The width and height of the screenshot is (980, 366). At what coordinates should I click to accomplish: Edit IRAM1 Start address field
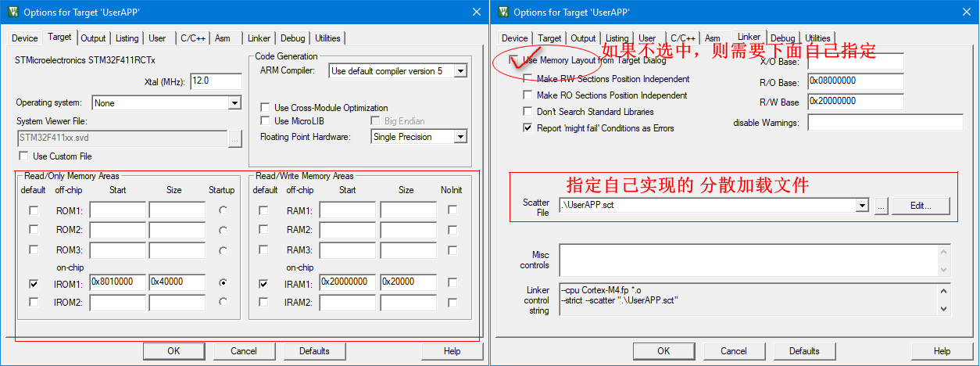point(348,282)
